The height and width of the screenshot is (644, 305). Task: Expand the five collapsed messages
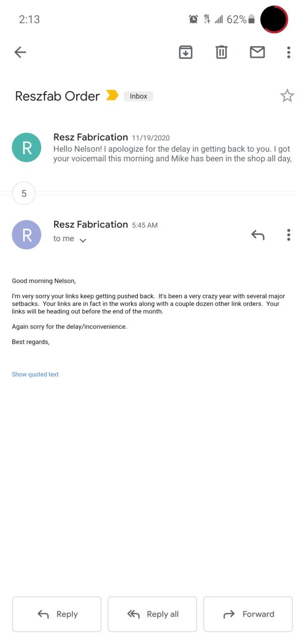pos(24,193)
